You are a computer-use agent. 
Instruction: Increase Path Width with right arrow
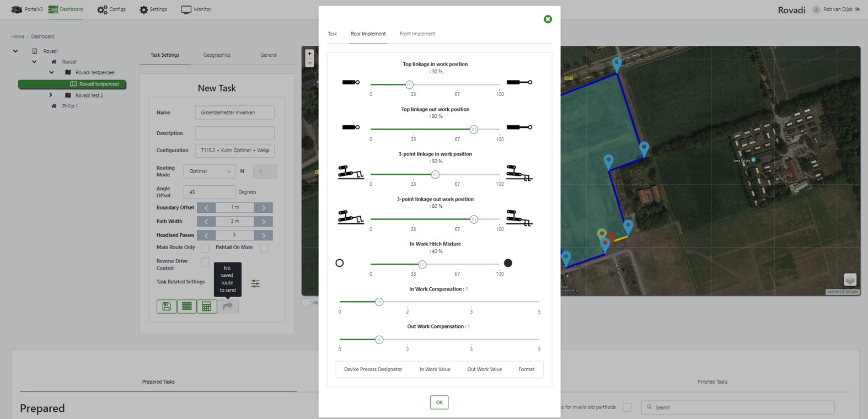pos(264,222)
